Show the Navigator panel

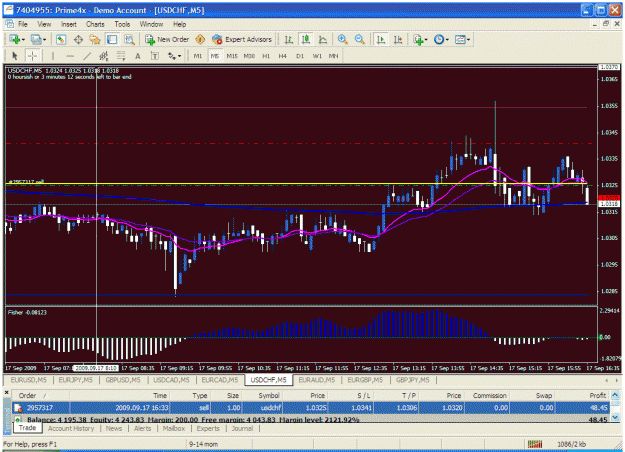95,39
